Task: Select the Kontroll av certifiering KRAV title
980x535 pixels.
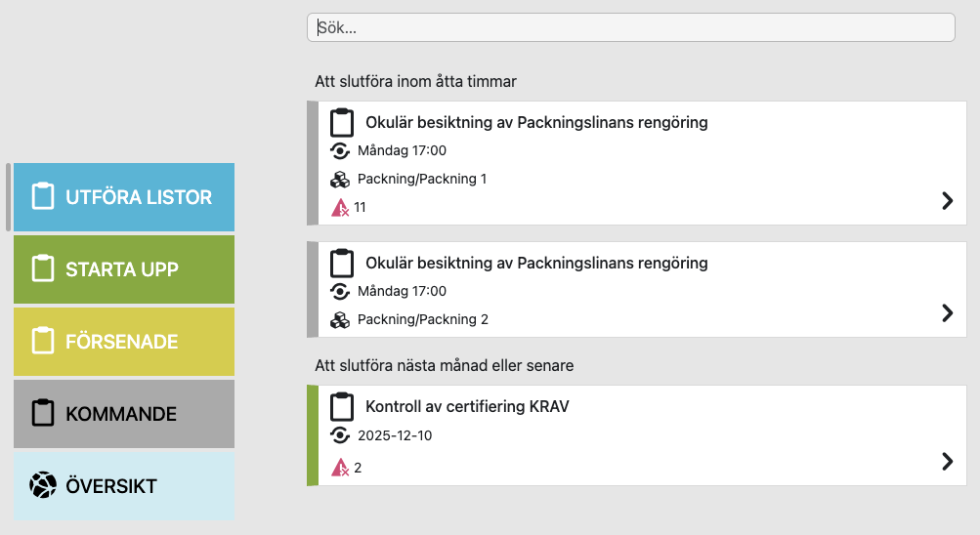Action: (467, 406)
